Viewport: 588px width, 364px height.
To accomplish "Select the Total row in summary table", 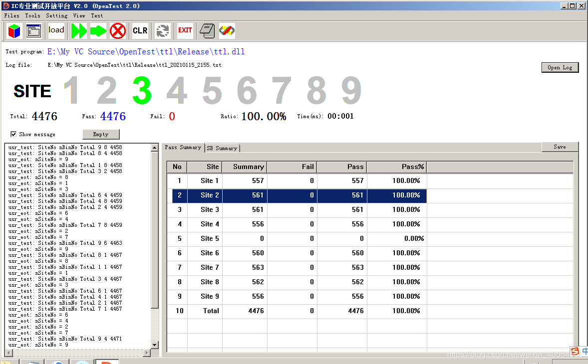I will pos(297,311).
